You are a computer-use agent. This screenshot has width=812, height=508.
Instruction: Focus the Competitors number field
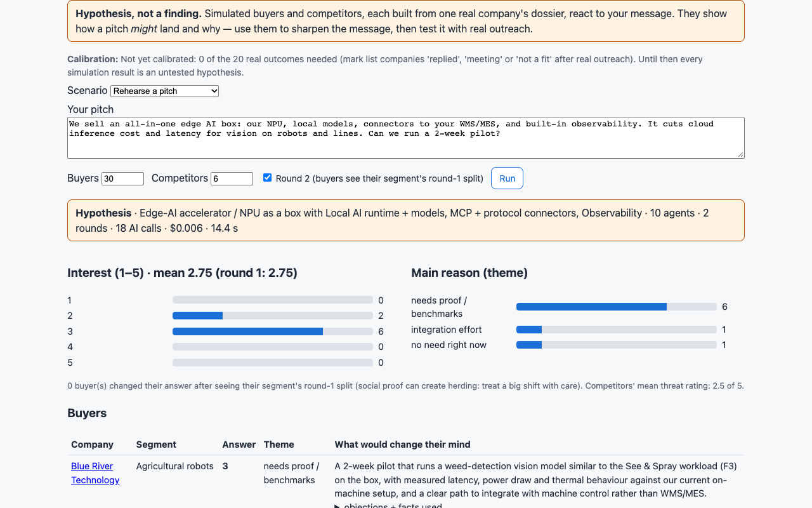click(x=232, y=179)
